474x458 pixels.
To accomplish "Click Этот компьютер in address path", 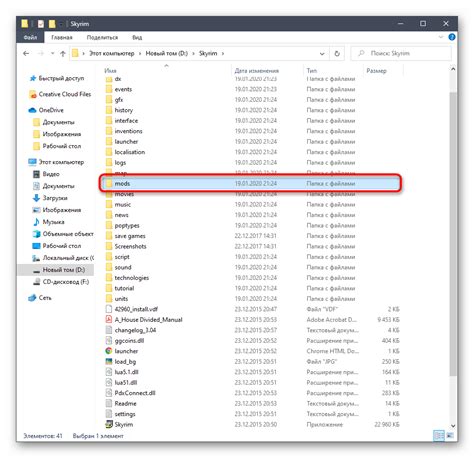I will pyautogui.click(x=112, y=53).
